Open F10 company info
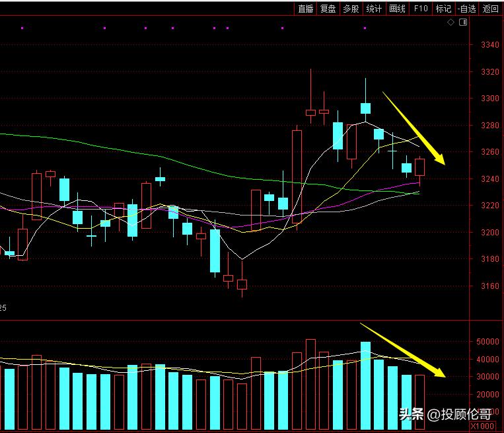The width and height of the screenshot is (504, 433). click(x=421, y=9)
